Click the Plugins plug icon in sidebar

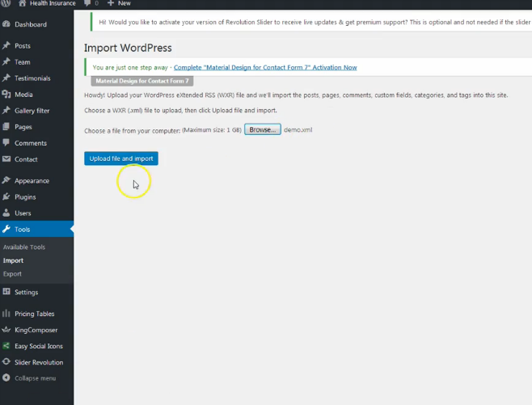(x=6, y=196)
